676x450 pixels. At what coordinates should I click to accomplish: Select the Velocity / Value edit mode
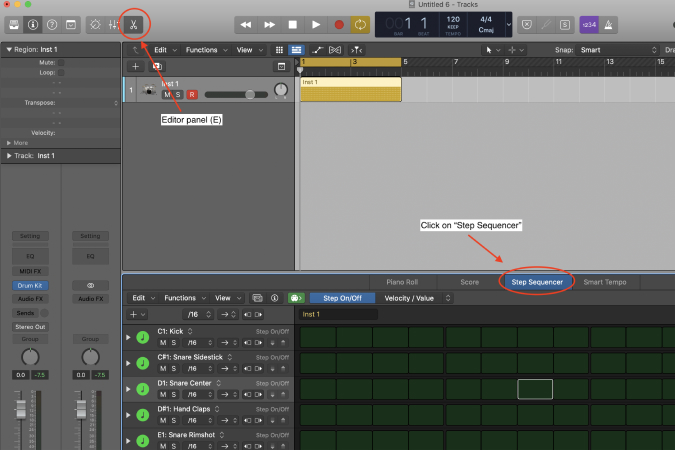click(409, 298)
